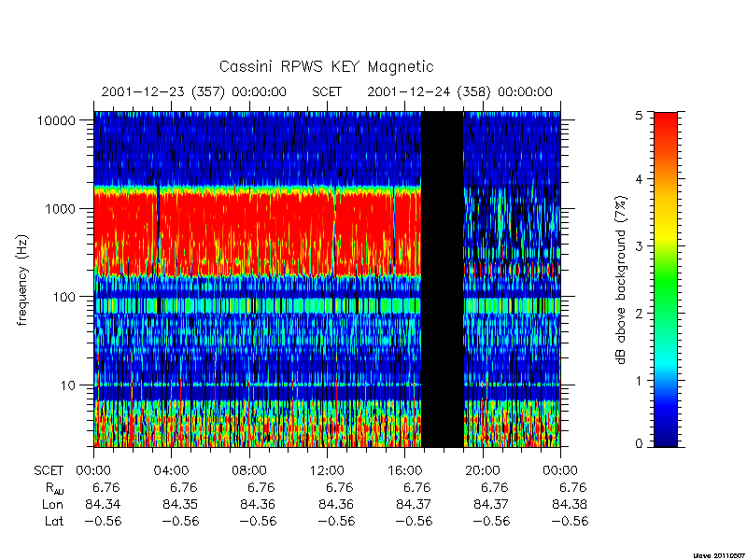Click the "84.37" longitude under 20:00
The height and width of the screenshot is (560, 747).
click(491, 504)
